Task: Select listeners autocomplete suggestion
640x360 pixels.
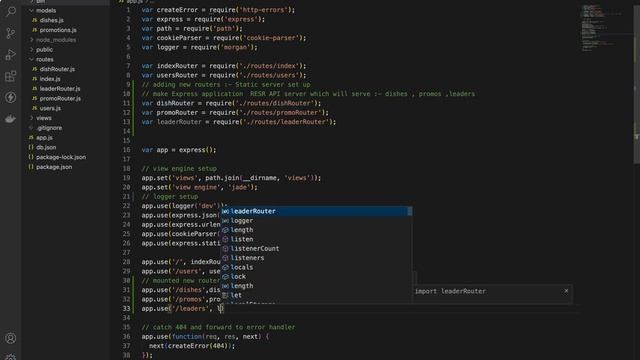Action: point(316,258)
